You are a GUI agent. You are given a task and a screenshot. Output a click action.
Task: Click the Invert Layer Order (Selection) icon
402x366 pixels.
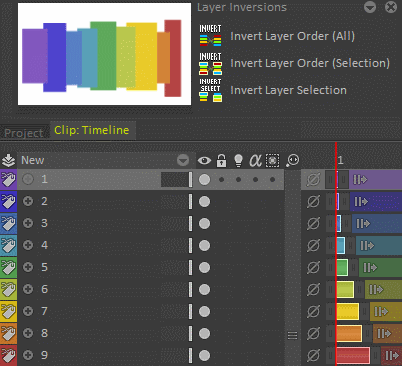(x=210, y=63)
